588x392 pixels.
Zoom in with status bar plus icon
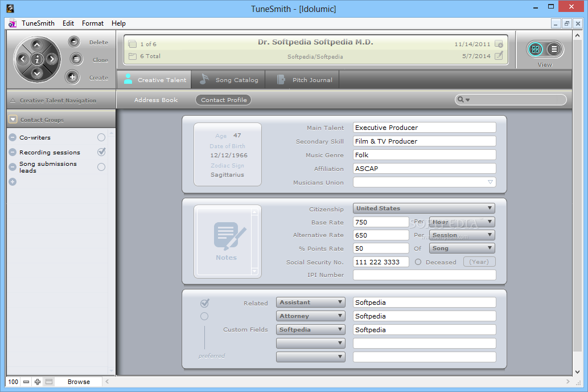38,382
